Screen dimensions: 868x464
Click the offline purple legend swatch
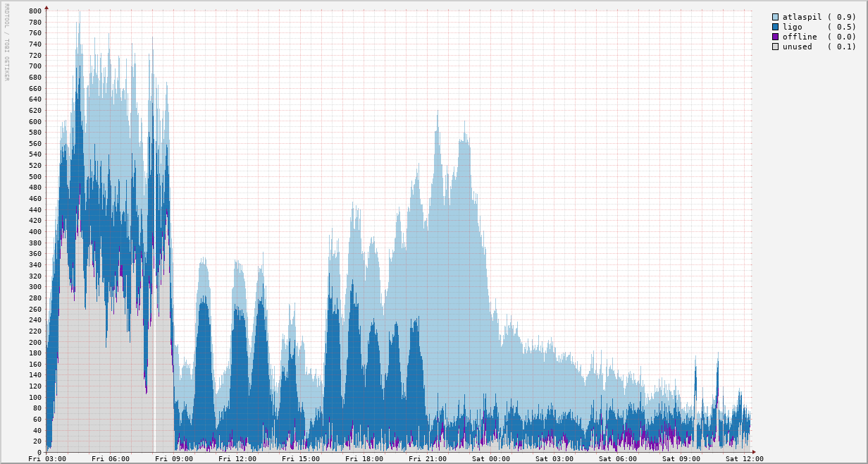click(x=776, y=37)
